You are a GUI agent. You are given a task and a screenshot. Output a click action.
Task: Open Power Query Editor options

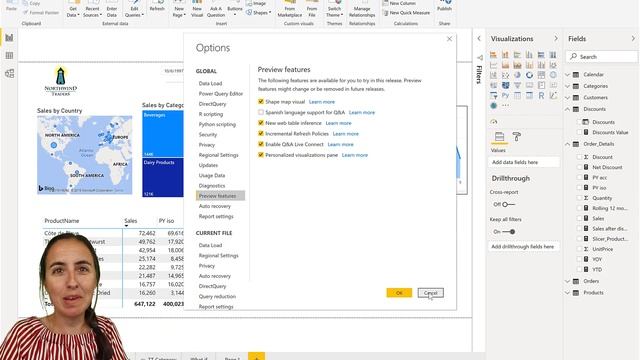click(x=221, y=93)
